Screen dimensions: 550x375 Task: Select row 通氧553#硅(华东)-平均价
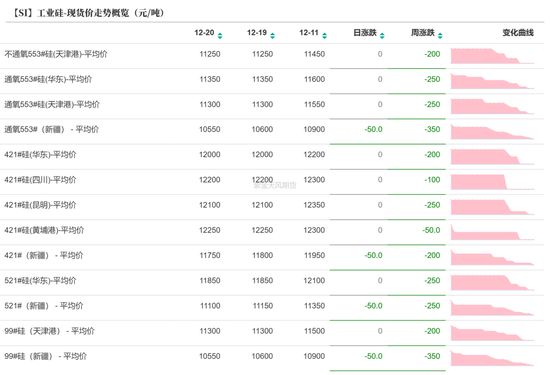[48, 79]
